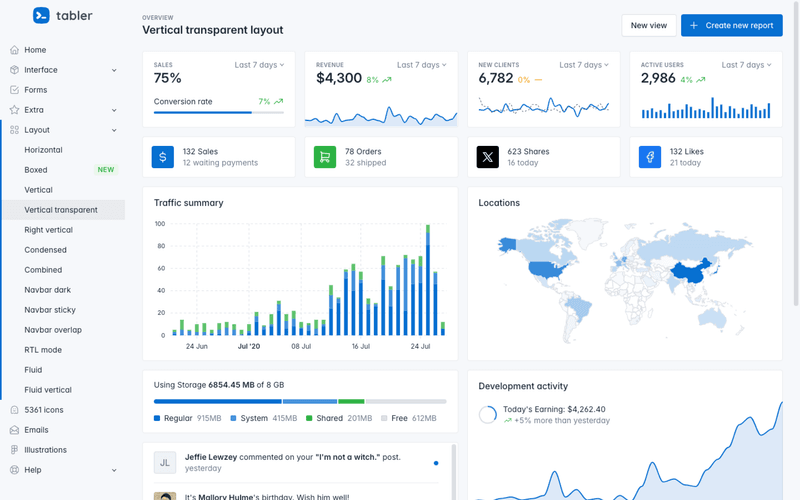Expand the Extra menu chevron
Screen dimensions: 800x500
click(114, 110)
